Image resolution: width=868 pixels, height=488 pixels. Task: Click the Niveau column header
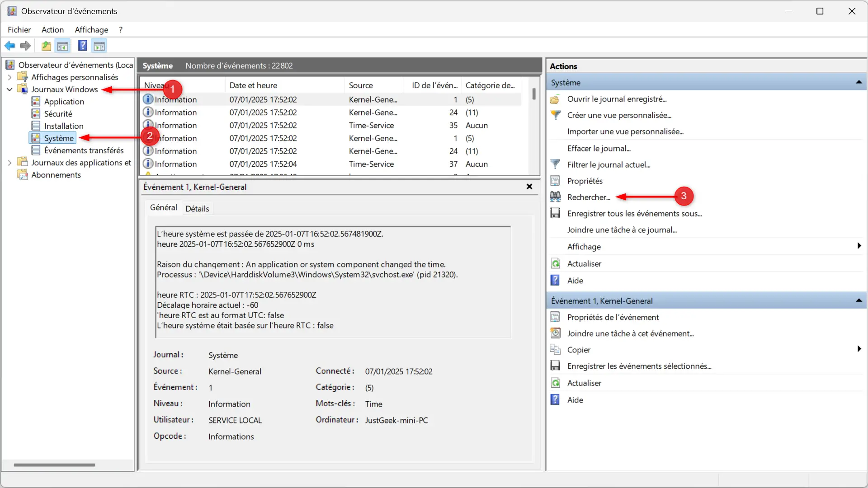[x=183, y=85]
